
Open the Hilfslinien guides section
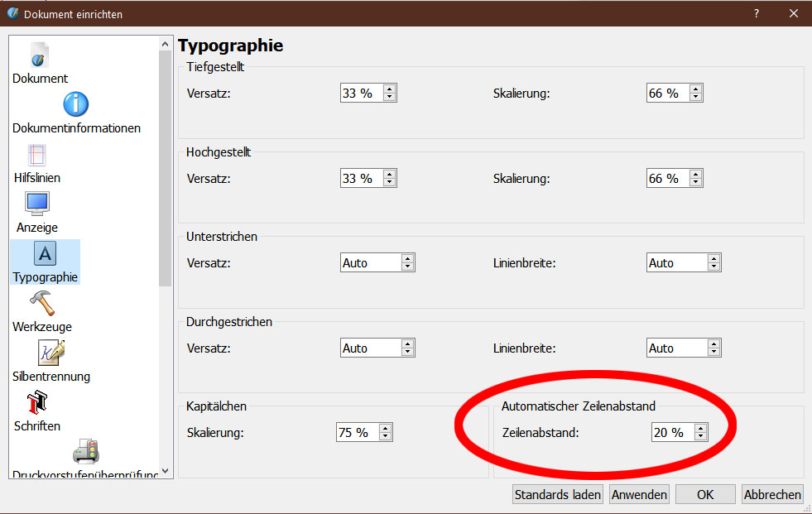[x=36, y=156]
